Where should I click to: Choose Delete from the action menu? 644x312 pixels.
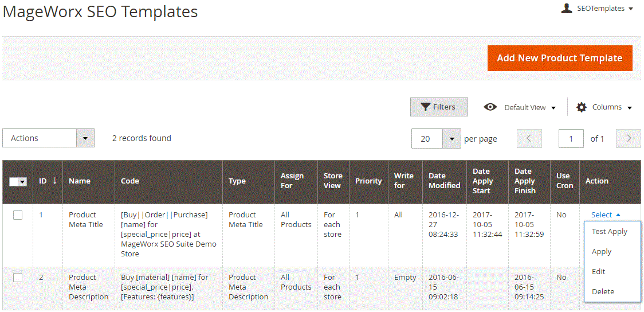[603, 291]
